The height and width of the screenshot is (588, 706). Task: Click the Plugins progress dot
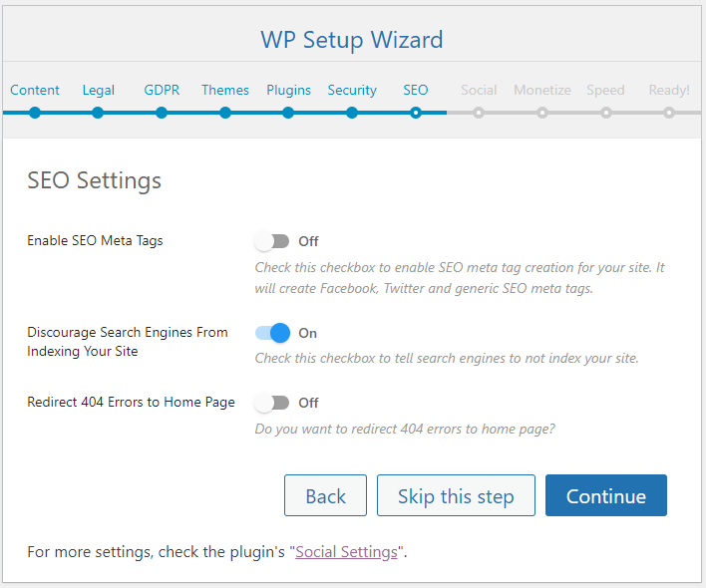(288, 113)
